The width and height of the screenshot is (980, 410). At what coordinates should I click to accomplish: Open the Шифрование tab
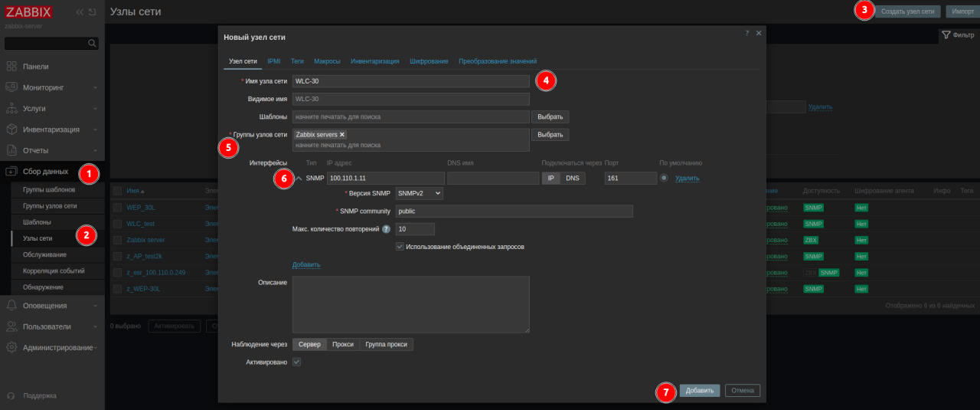[429, 61]
